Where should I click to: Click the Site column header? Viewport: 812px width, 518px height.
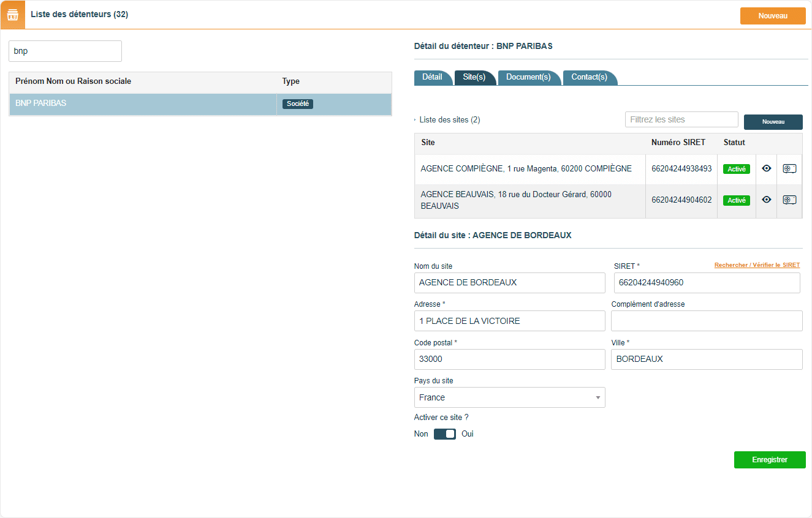click(428, 143)
